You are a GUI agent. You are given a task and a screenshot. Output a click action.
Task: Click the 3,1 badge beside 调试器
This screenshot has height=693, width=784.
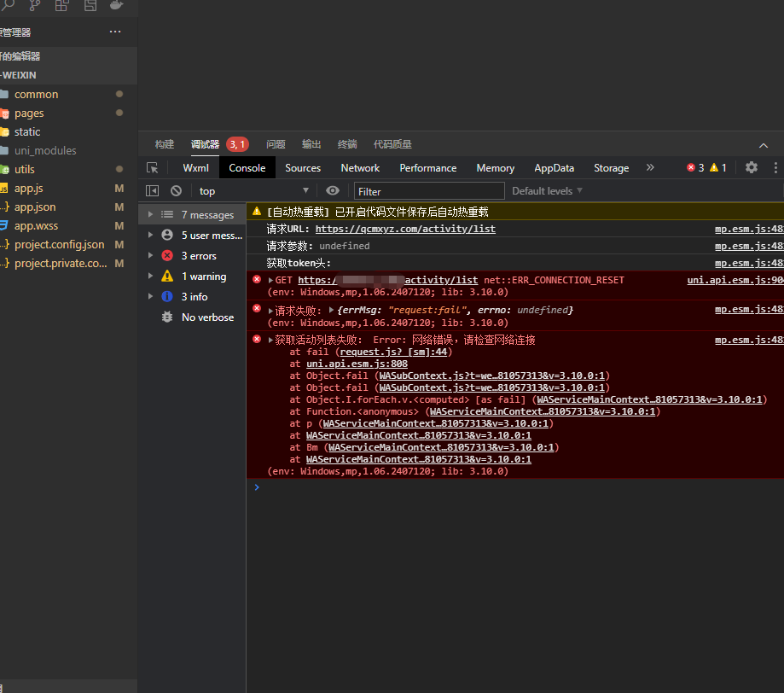tap(237, 144)
